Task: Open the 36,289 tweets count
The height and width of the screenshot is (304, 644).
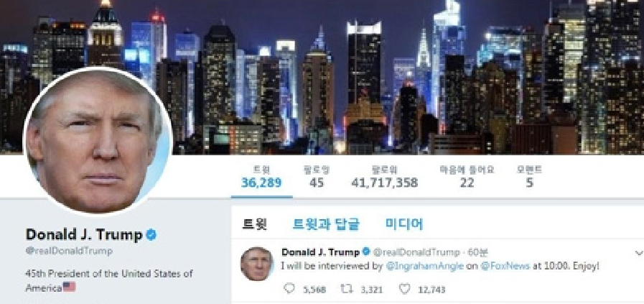Action: click(x=261, y=177)
